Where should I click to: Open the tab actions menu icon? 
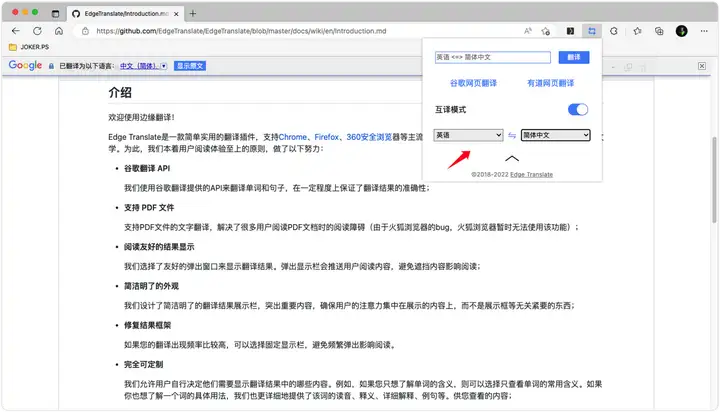55,13
